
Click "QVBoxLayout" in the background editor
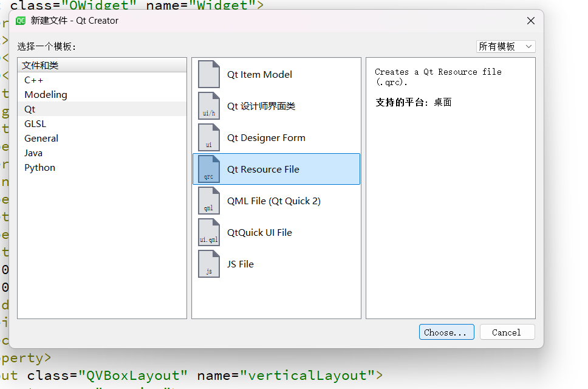[x=133, y=376]
